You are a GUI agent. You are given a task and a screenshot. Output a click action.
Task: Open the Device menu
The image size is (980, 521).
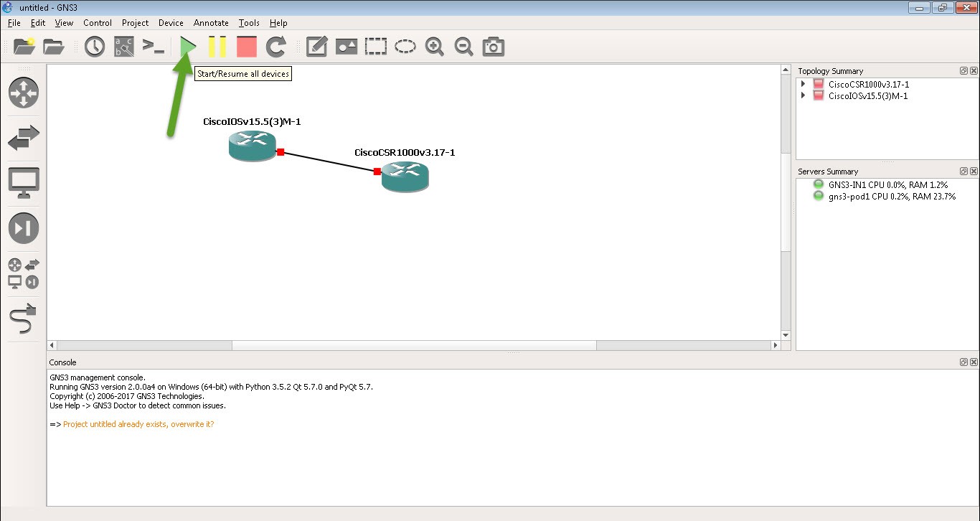point(171,23)
